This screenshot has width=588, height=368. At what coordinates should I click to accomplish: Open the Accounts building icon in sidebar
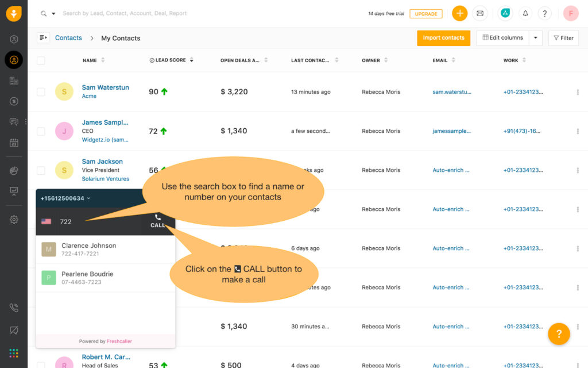[14, 80]
